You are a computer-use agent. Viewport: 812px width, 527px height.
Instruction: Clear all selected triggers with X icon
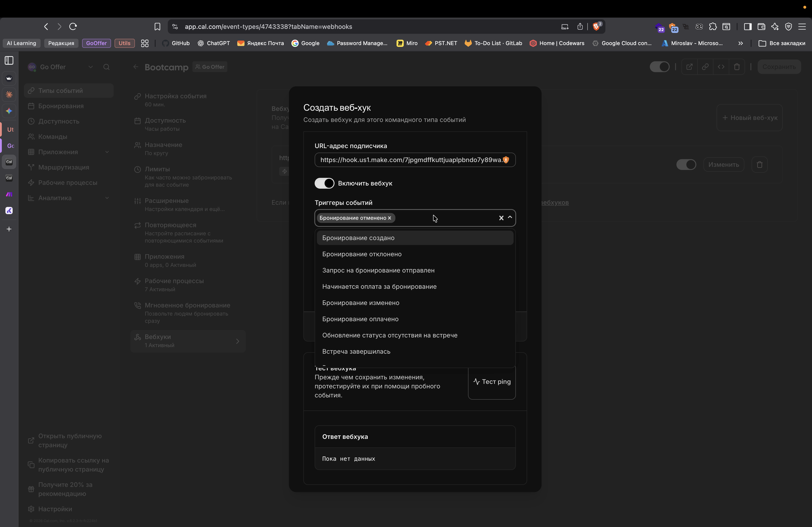pos(501,218)
